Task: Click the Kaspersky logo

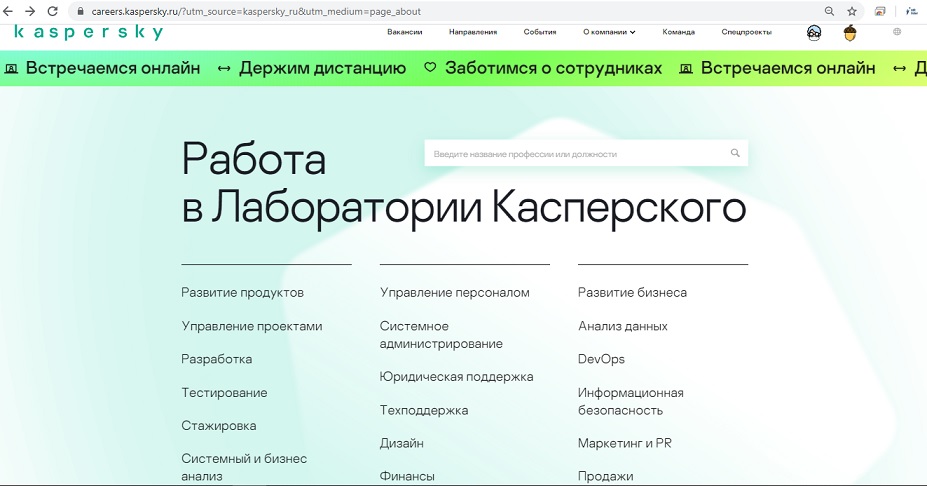Action: tap(89, 33)
